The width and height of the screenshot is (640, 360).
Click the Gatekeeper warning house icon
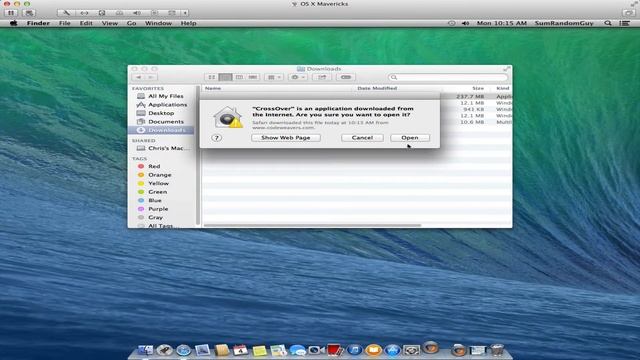point(228,118)
